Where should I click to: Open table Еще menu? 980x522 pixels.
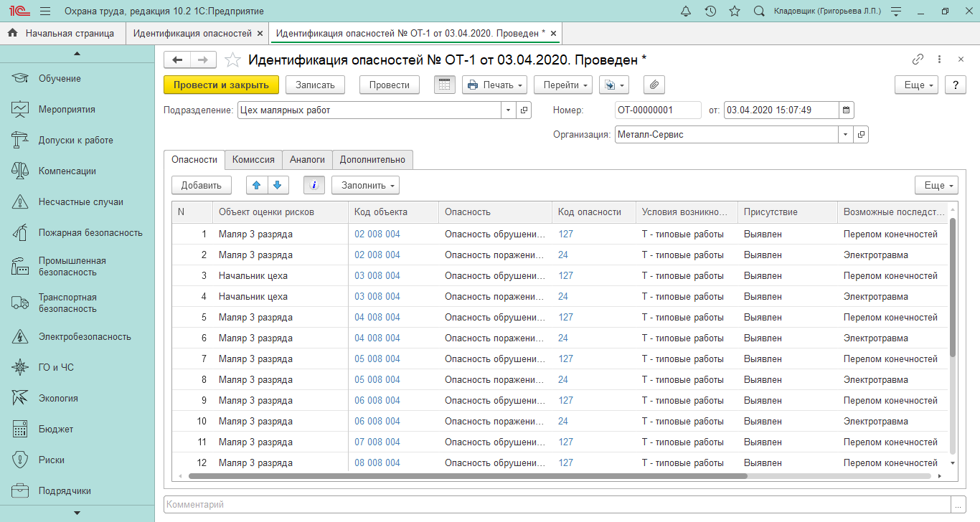(x=937, y=185)
